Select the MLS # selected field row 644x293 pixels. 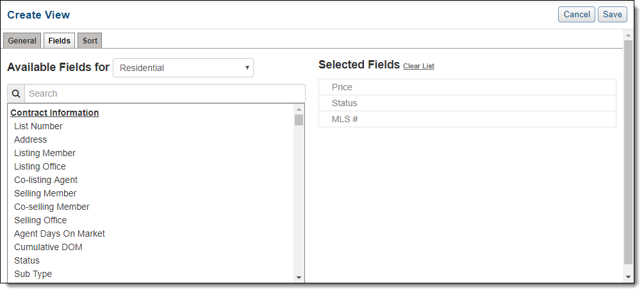[467, 119]
